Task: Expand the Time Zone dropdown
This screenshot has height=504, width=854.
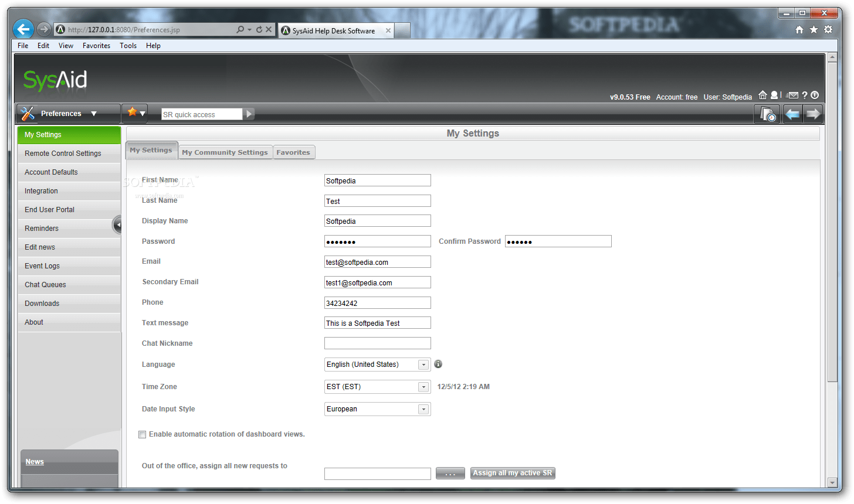Action: click(423, 386)
